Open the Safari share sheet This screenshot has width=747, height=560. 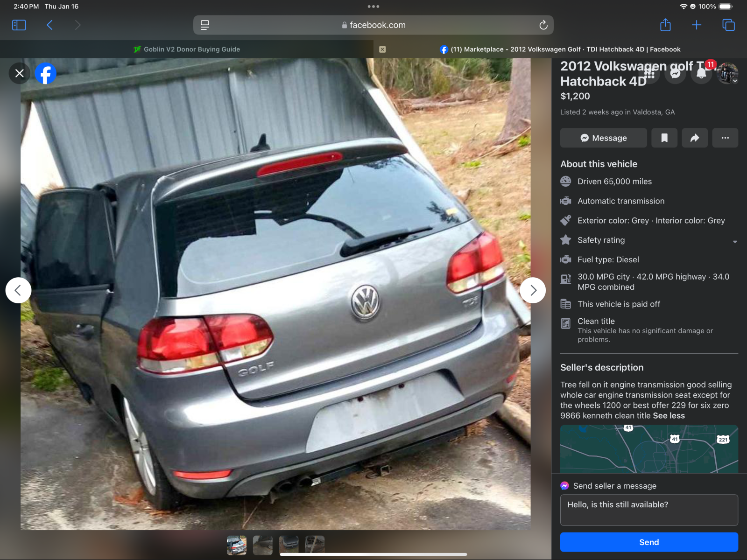click(x=665, y=25)
